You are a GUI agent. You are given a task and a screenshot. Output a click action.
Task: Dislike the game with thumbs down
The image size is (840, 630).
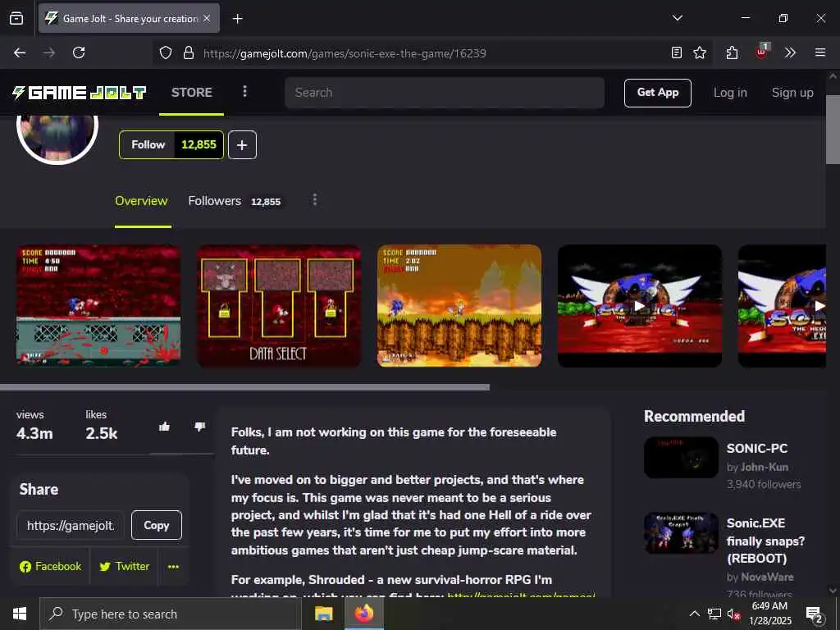pyautogui.click(x=200, y=427)
